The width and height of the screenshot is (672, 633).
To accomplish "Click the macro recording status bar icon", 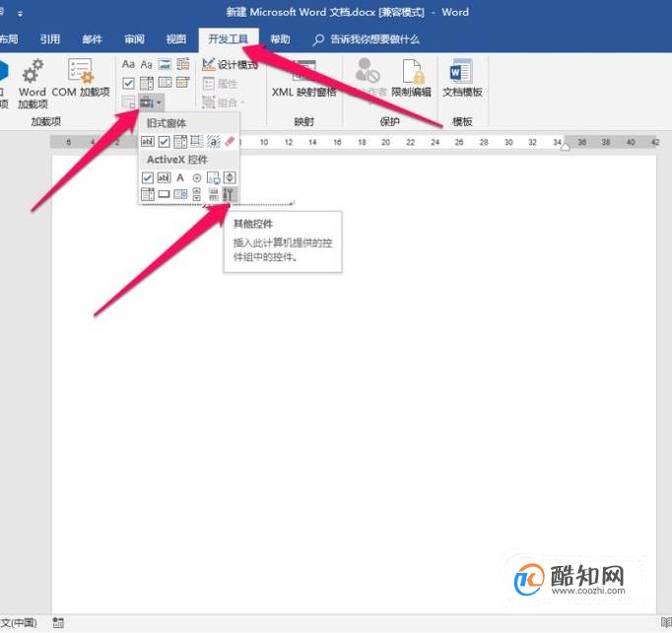I will 58,623.
